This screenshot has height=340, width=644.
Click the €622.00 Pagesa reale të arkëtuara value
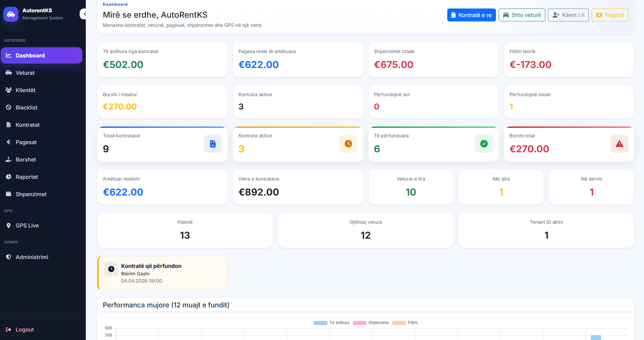click(x=258, y=65)
